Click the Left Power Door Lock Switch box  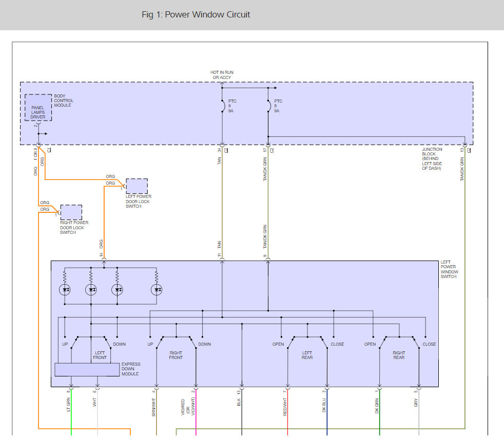click(x=137, y=186)
